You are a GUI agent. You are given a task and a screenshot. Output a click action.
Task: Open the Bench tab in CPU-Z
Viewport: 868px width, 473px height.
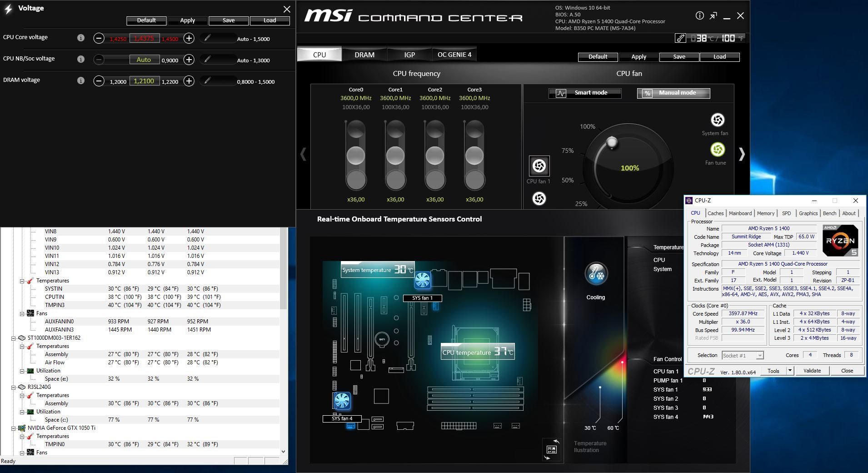point(829,213)
